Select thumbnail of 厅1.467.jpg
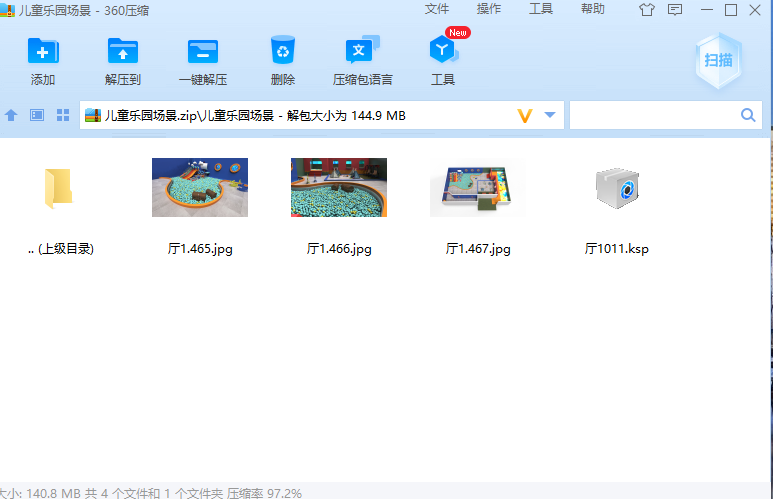Screen dimensions: 773x499 coord(478,187)
